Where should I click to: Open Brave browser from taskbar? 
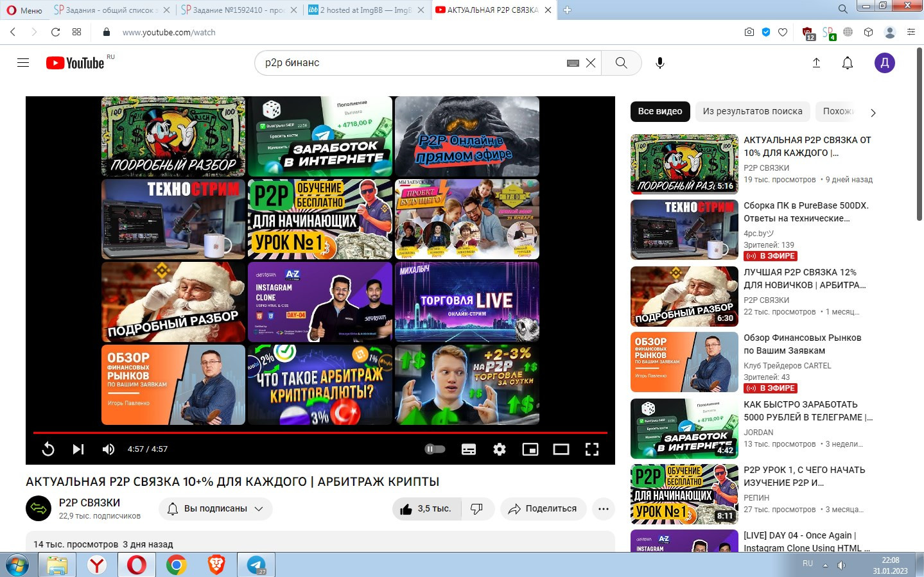[216, 565]
